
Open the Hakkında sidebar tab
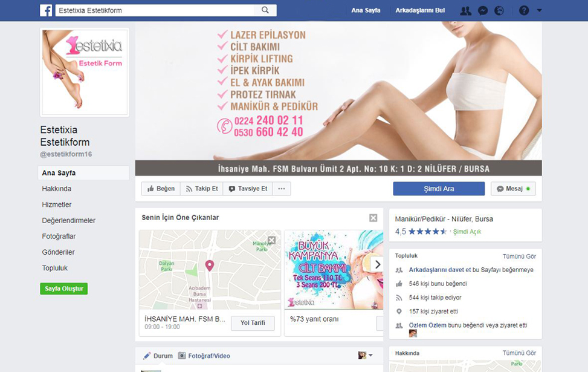pyautogui.click(x=57, y=189)
